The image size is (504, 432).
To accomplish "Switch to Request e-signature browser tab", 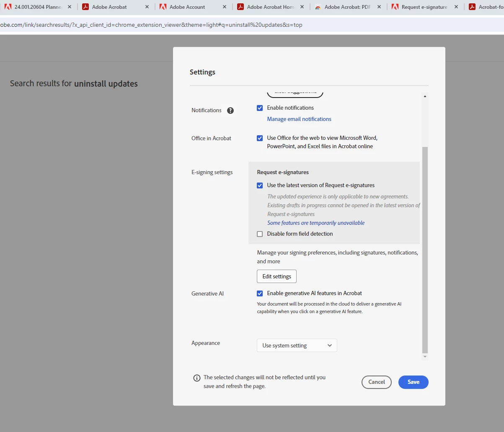I will click(x=424, y=7).
